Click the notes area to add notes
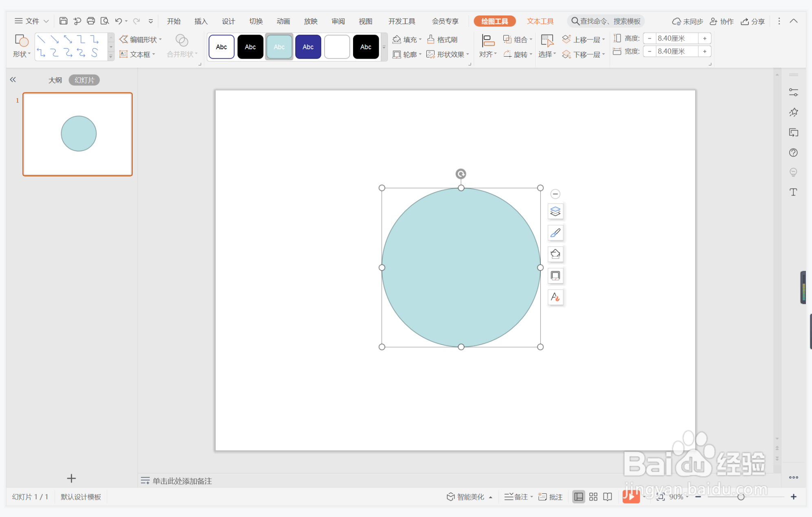Image resolution: width=812 pixels, height=517 pixels. [182, 481]
